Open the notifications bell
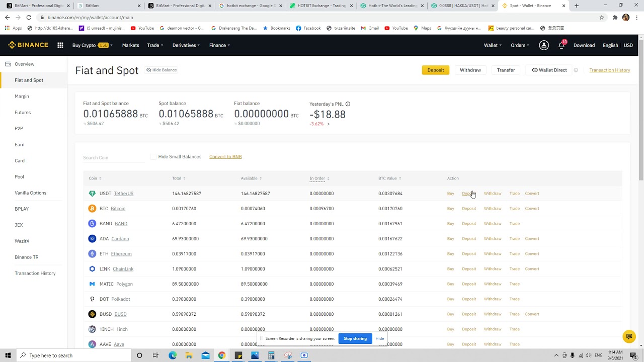The height and width of the screenshot is (362, 644). click(x=561, y=45)
